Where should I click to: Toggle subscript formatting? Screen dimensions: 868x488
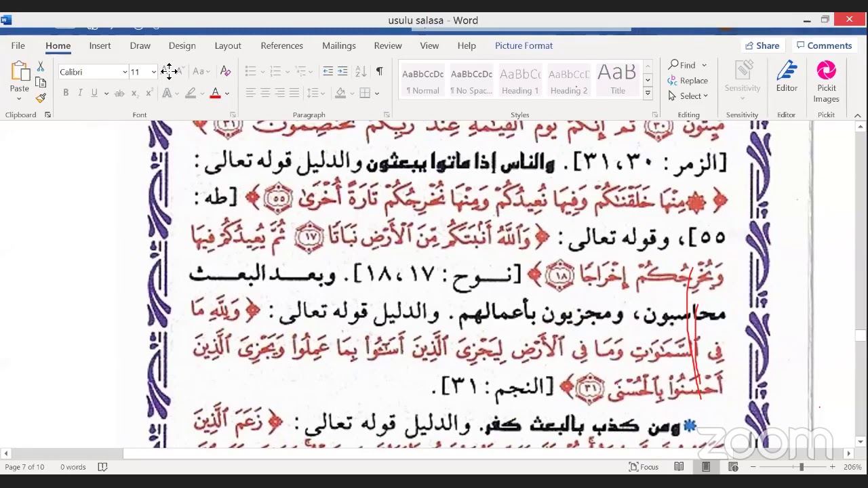tap(134, 93)
